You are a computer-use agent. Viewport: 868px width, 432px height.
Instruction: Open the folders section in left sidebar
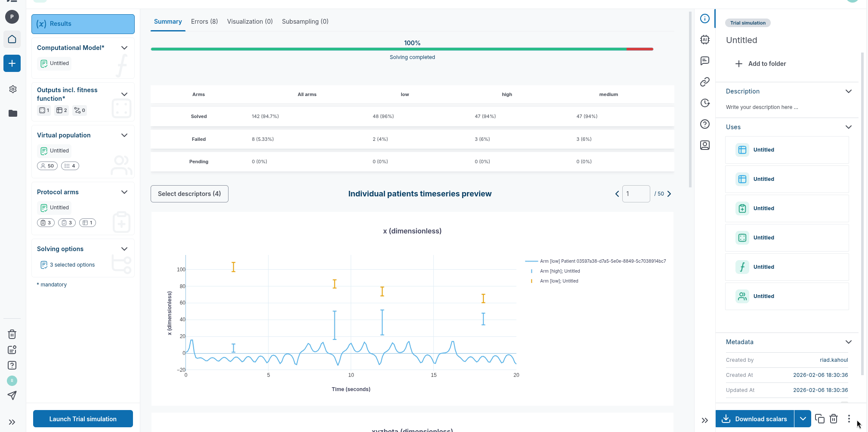(x=12, y=113)
